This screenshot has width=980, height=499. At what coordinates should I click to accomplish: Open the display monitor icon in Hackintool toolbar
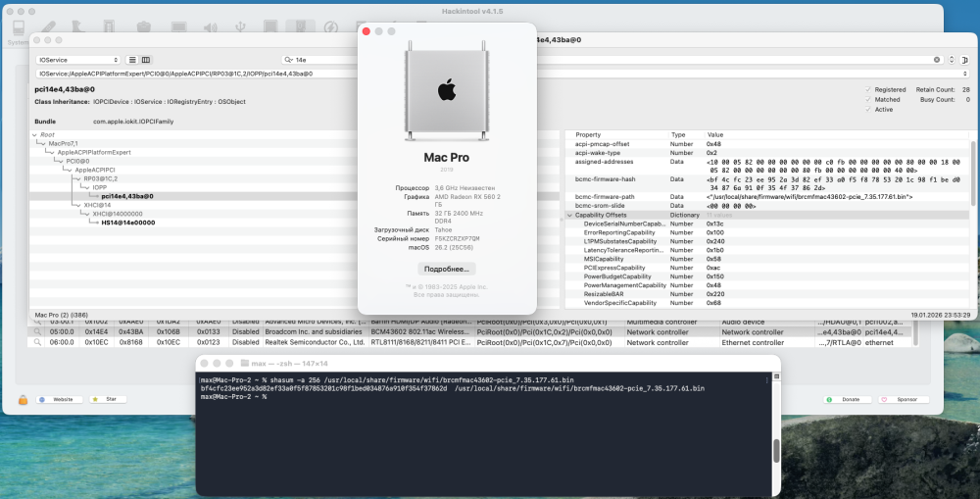(178, 26)
